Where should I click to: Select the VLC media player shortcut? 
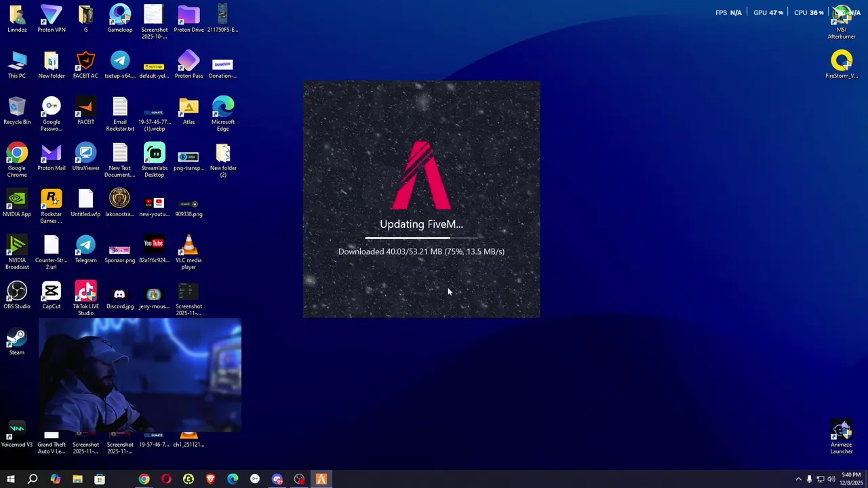point(189,253)
